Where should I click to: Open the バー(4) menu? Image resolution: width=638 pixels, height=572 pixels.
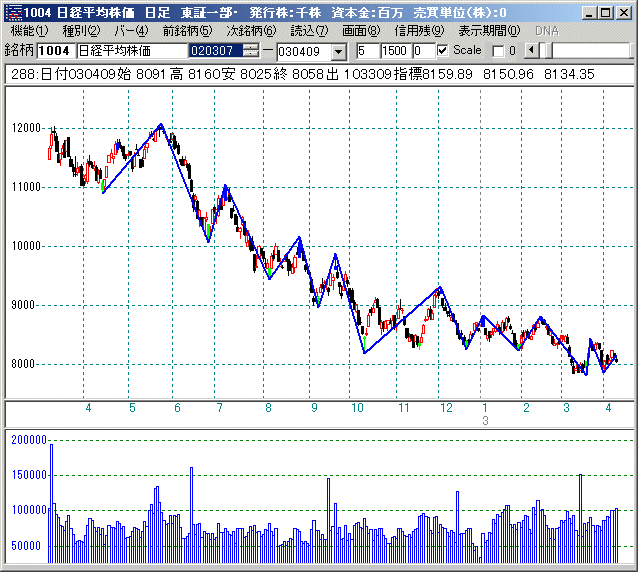tap(131, 31)
